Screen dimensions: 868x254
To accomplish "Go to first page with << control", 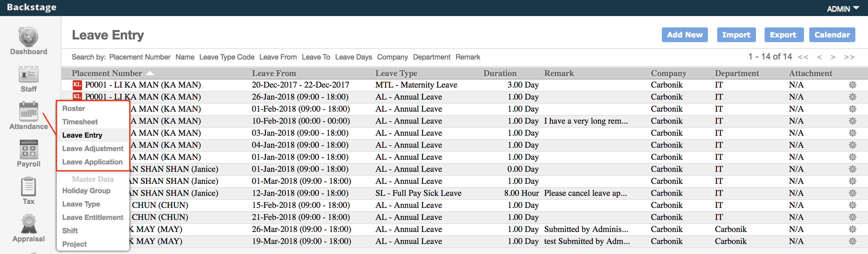I will pyautogui.click(x=803, y=57).
